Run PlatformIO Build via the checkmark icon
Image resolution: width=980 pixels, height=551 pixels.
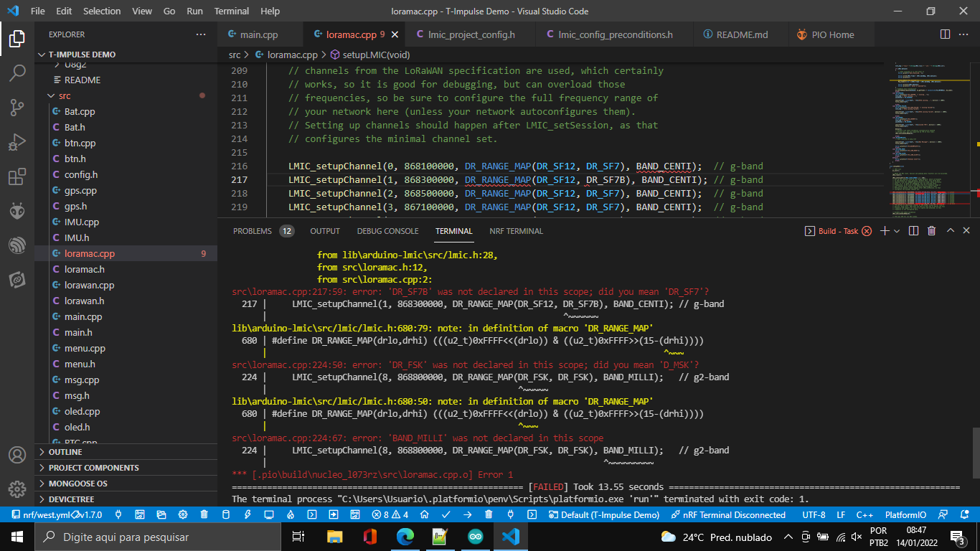[x=446, y=514]
